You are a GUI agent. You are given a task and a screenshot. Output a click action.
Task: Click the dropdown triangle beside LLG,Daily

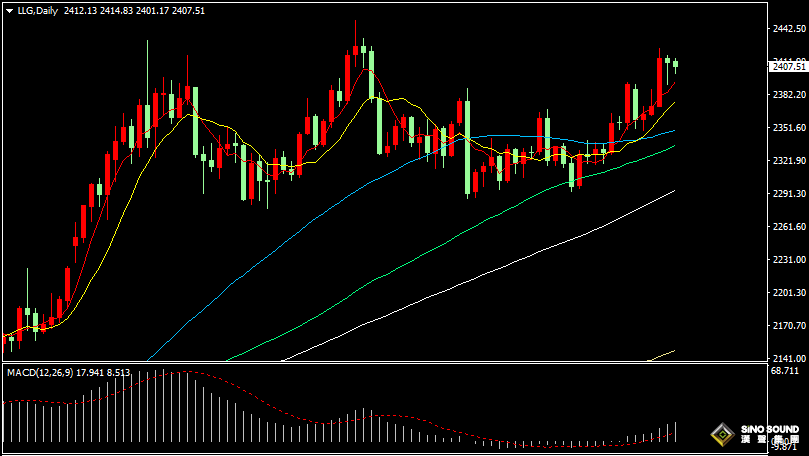click(x=9, y=10)
